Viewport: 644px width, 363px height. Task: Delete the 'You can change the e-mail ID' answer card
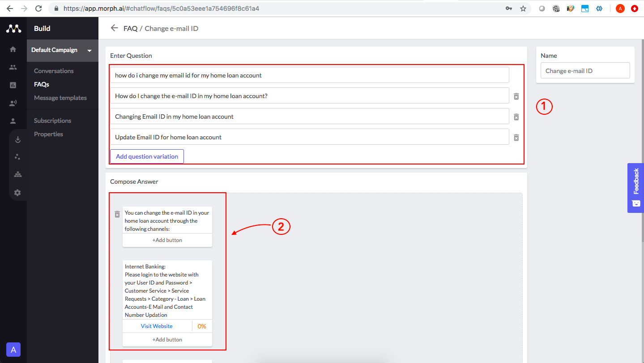(x=117, y=214)
